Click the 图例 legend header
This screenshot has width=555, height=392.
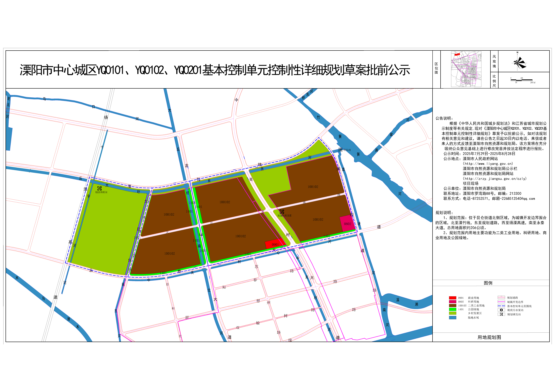[488, 283]
